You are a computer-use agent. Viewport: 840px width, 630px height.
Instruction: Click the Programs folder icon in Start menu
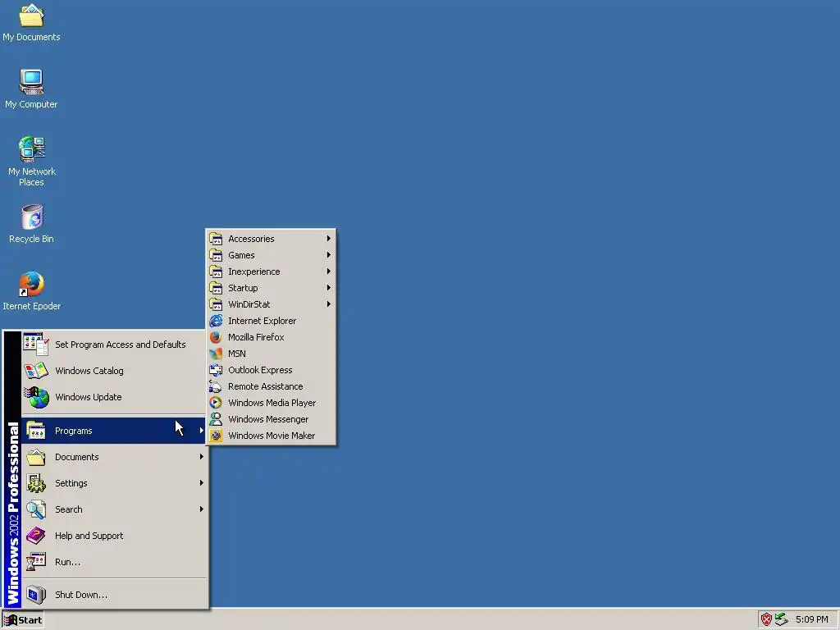click(x=36, y=430)
